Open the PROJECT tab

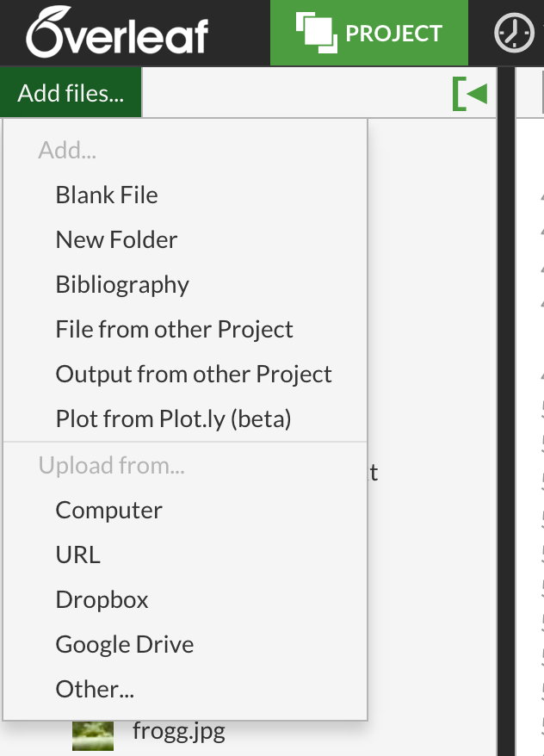click(x=369, y=33)
